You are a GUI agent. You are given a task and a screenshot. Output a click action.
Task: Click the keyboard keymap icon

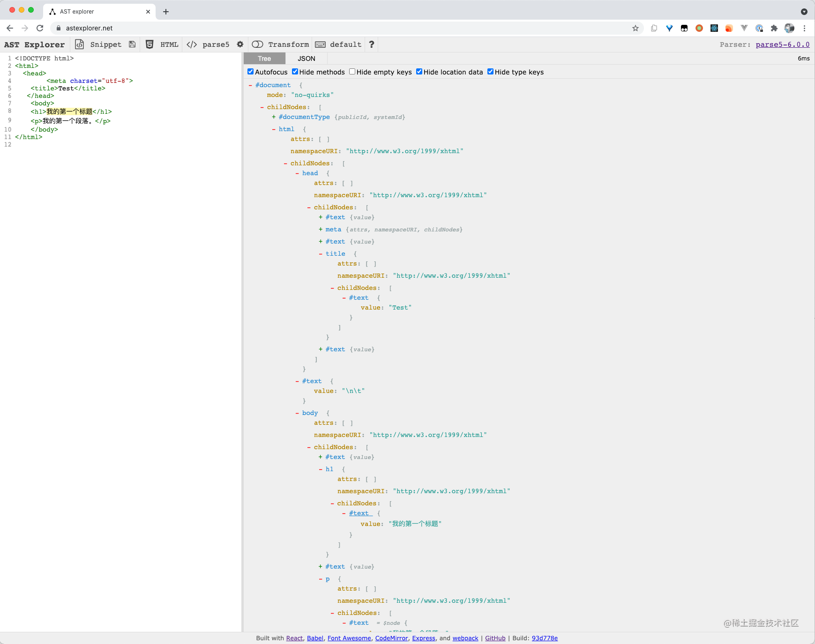pos(321,44)
